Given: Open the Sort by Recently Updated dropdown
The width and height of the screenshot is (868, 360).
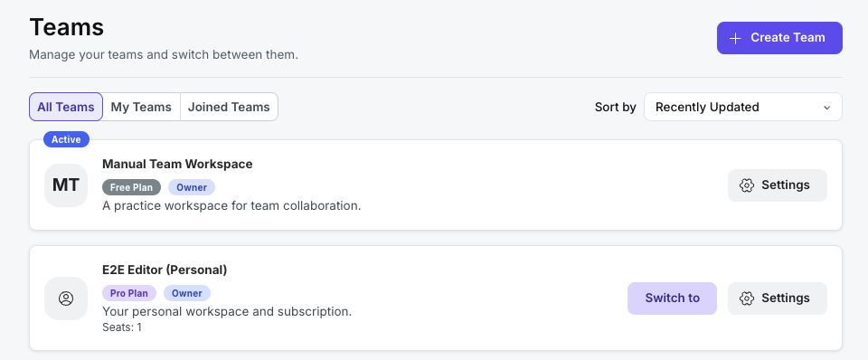Looking at the screenshot, I should [743, 107].
